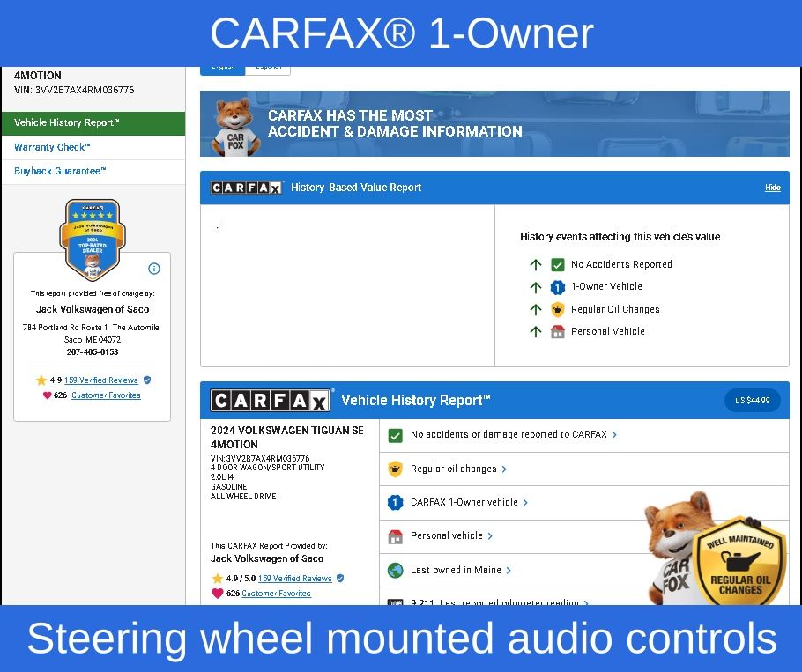Click the Car Fox mascot in the accident banner
This screenshot has height=672, width=802.
[234, 127]
